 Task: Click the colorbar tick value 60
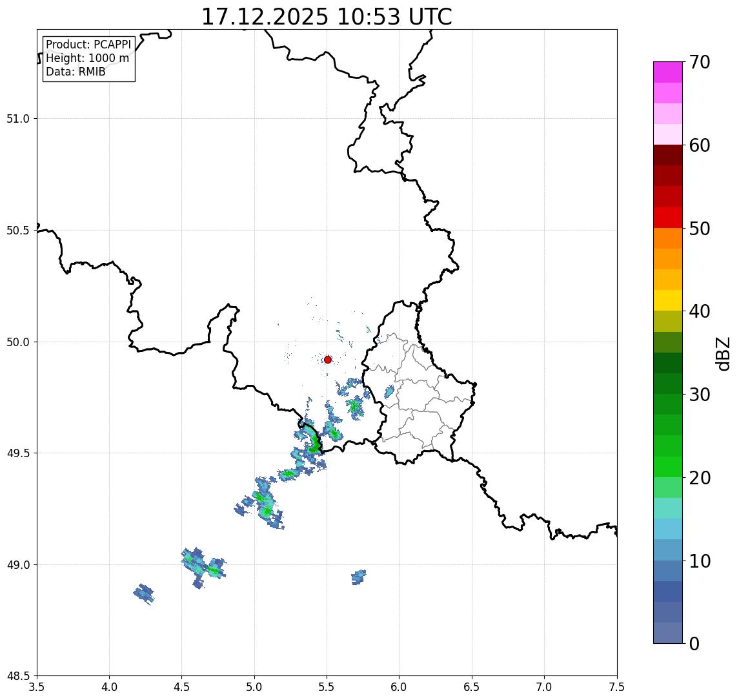tap(700, 146)
